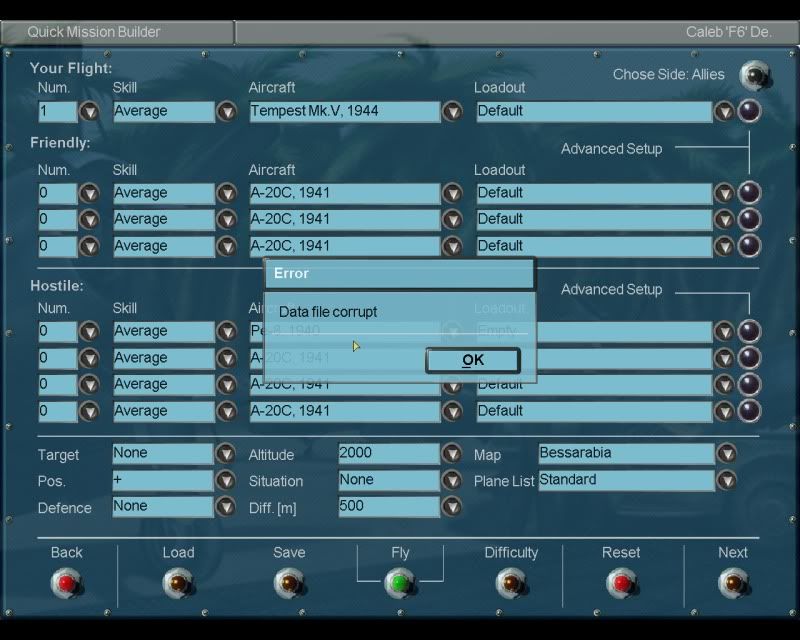Select the Map field showing Bessarabia
800x640 pixels.
tap(626, 453)
